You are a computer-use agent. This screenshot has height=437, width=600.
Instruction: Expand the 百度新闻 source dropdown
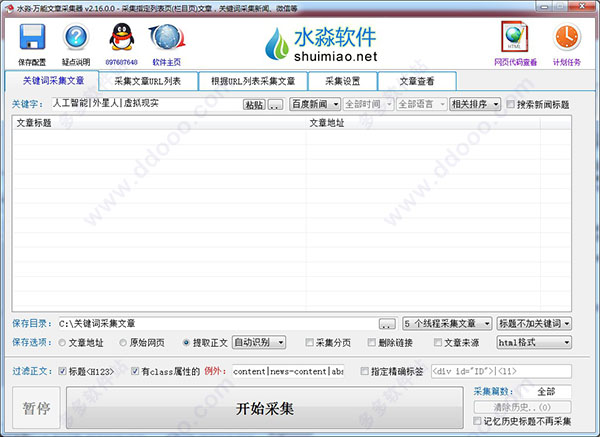pyautogui.click(x=314, y=104)
